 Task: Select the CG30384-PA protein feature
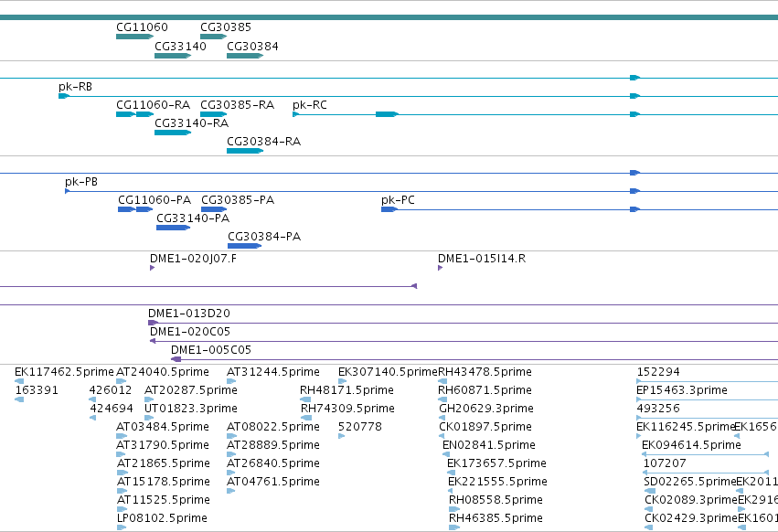point(245,246)
